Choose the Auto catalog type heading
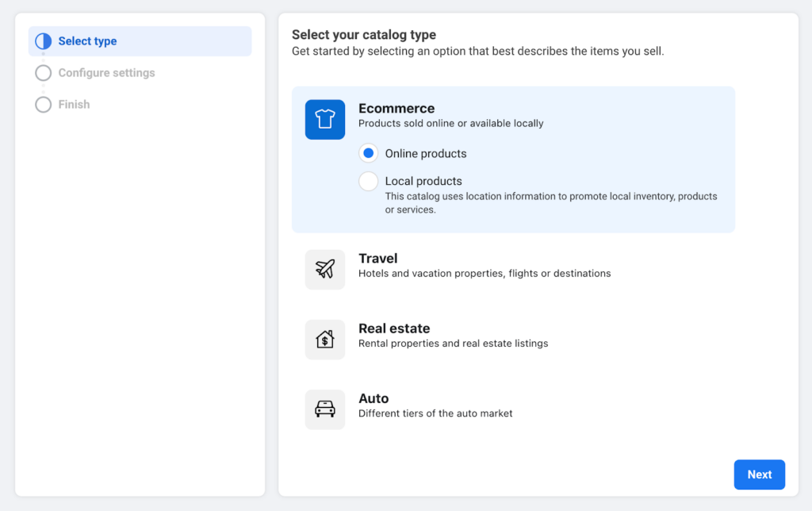Screen dimensions: 812x511 (373, 398)
